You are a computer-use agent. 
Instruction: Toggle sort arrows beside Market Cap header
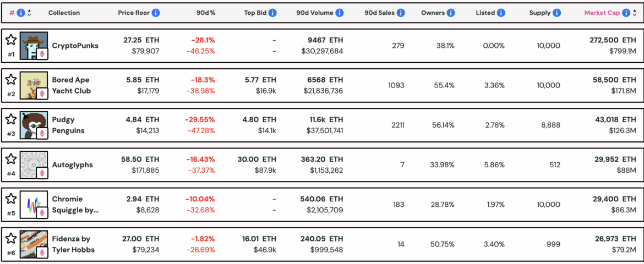click(x=635, y=13)
